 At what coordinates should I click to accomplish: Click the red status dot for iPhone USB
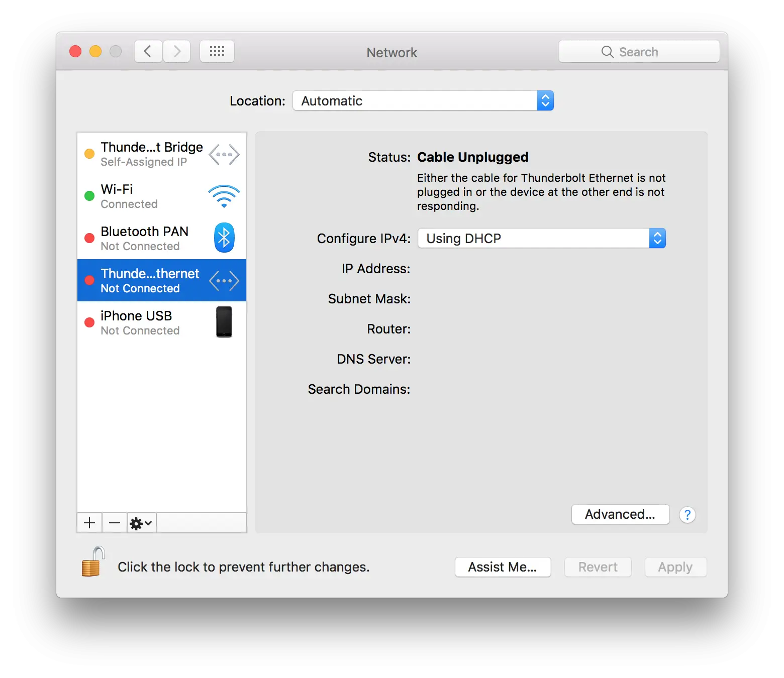point(89,322)
